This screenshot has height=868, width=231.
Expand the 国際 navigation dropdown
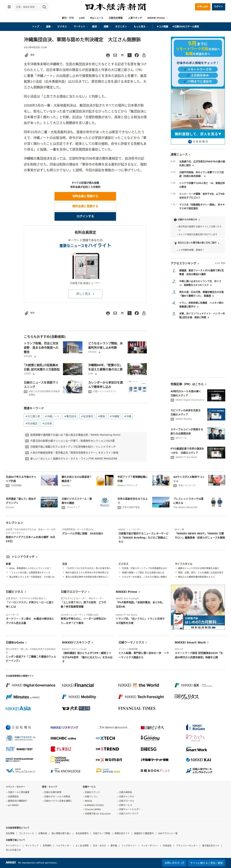coord(107,26)
